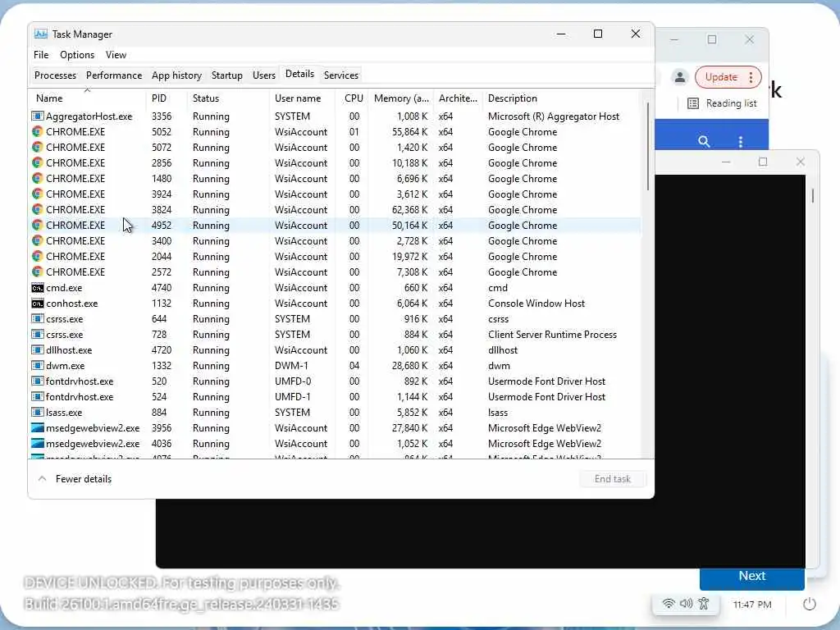The width and height of the screenshot is (840, 630).
Task: Open the Wi-Fi network tray icon
Action: click(x=668, y=604)
